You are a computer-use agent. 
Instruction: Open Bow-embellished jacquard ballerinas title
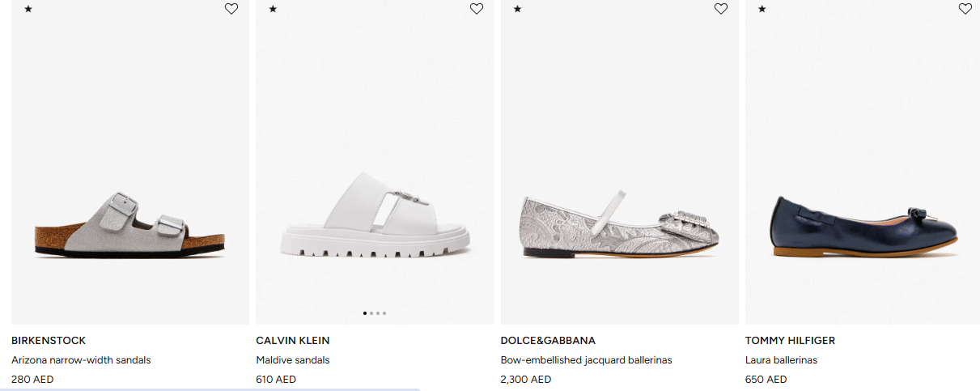[x=586, y=360]
